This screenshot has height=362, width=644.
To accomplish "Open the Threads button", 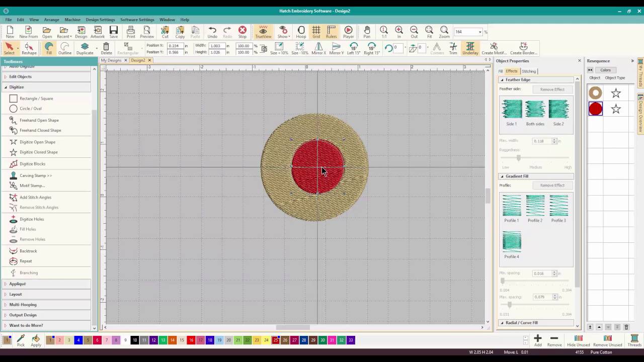I will [634, 341].
